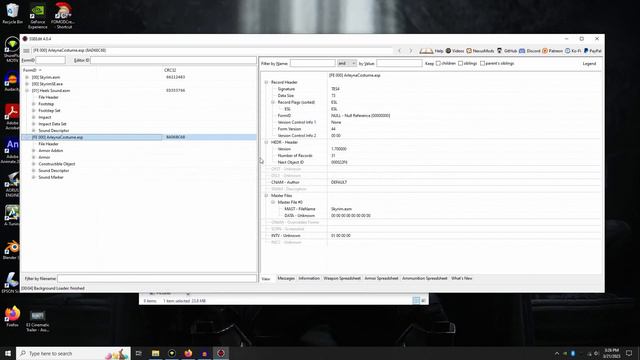Select the Armor group under ArleynaCostume.esp
The height and width of the screenshot is (360, 640).
(44, 157)
